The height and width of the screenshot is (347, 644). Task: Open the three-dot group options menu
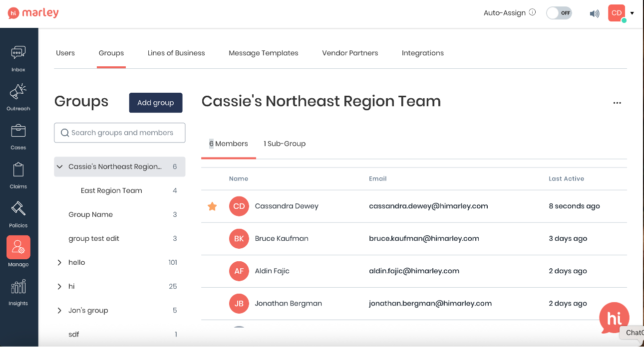click(x=617, y=103)
